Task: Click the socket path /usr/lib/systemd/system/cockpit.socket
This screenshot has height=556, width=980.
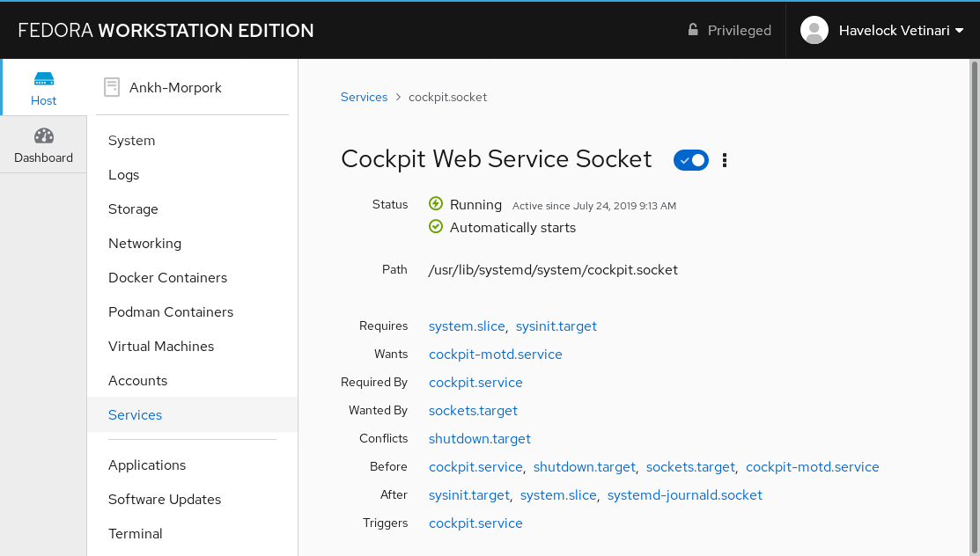Action: [553, 270]
